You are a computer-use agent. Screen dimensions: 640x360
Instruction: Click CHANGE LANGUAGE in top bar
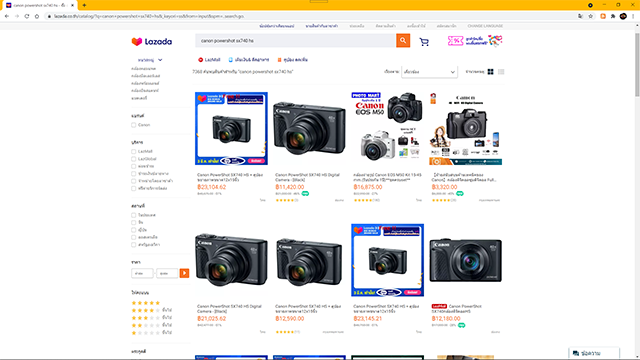485,26
